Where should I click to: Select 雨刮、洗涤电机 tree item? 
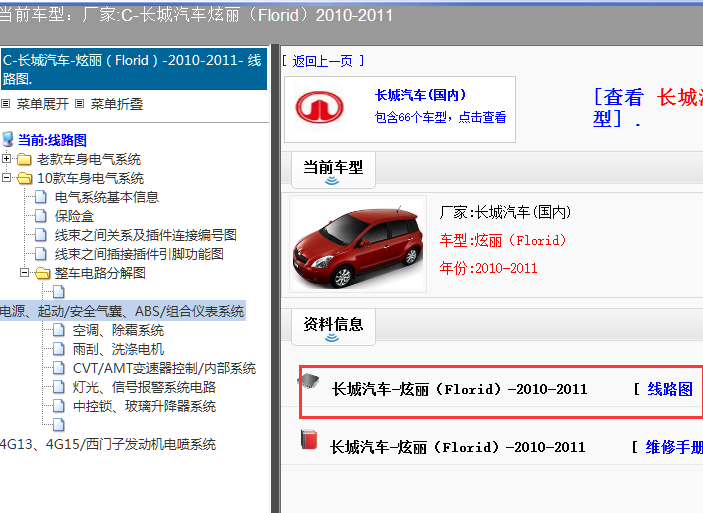tap(118, 349)
